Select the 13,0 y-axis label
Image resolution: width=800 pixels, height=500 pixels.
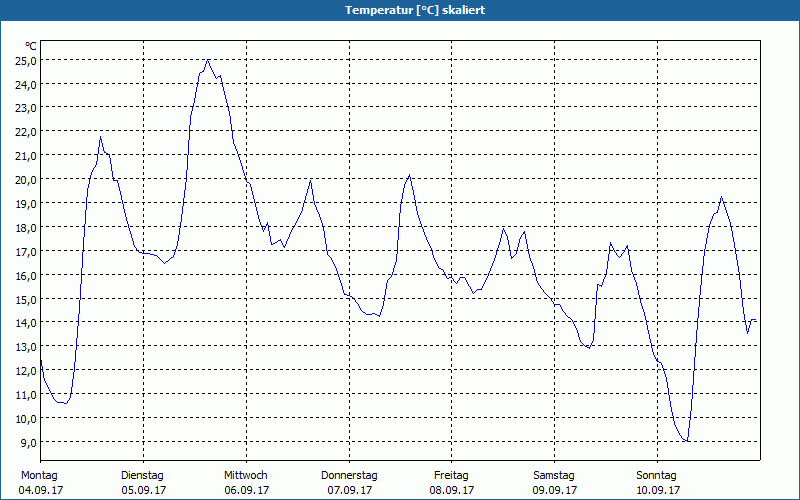(x=26, y=347)
